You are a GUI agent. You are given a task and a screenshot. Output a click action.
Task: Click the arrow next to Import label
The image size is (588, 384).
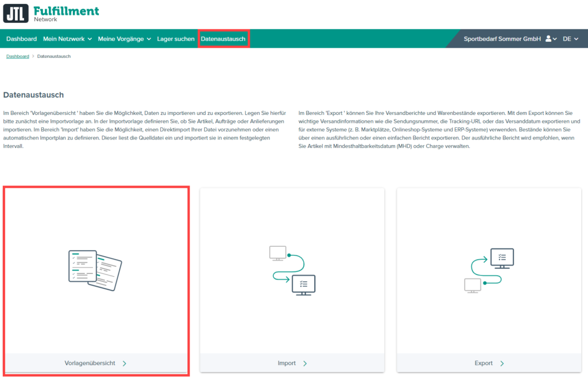coord(305,363)
